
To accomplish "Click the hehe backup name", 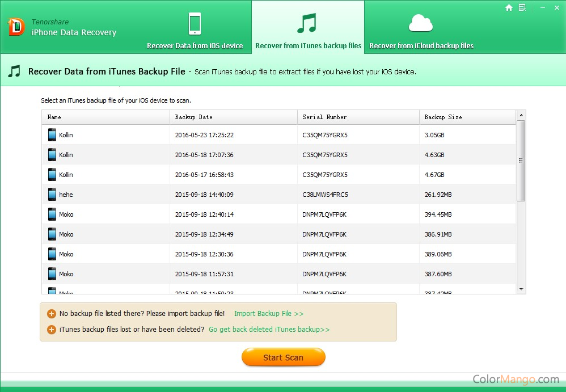I will [66, 195].
